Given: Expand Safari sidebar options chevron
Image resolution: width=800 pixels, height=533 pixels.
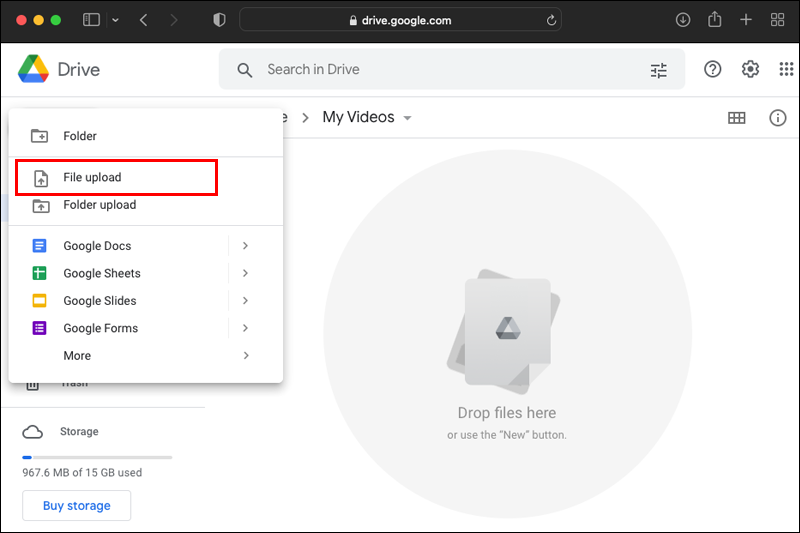Looking at the screenshot, I should tap(115, 20).
